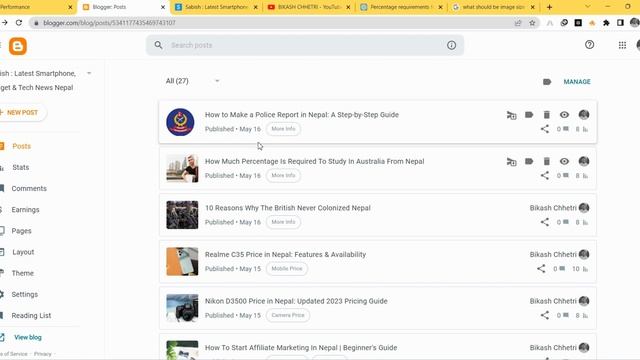
Task: Preview the Police Report post
Action: click(564, 115)
